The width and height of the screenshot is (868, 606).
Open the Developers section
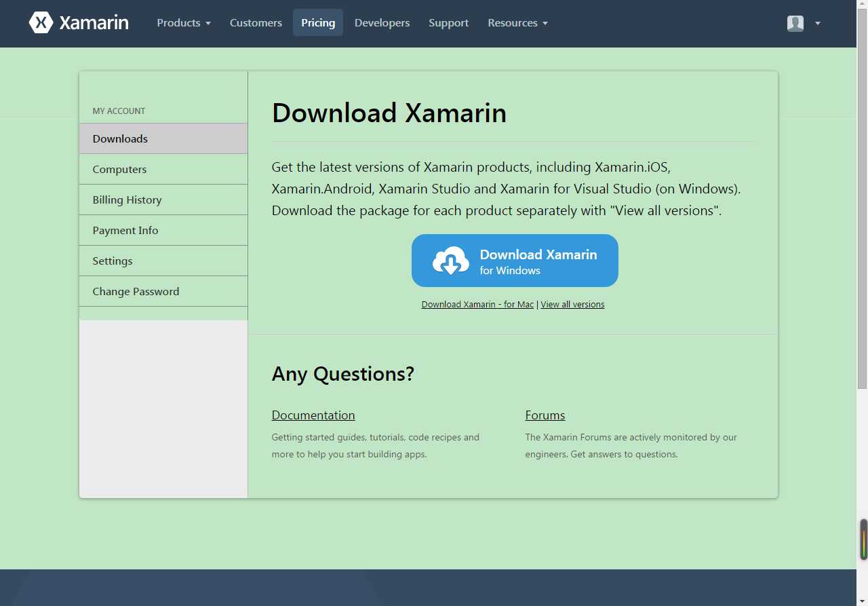(x=382, y=22)
